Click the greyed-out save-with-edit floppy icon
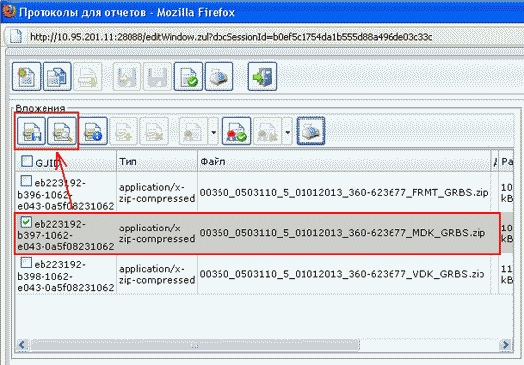 click(127, 77)
